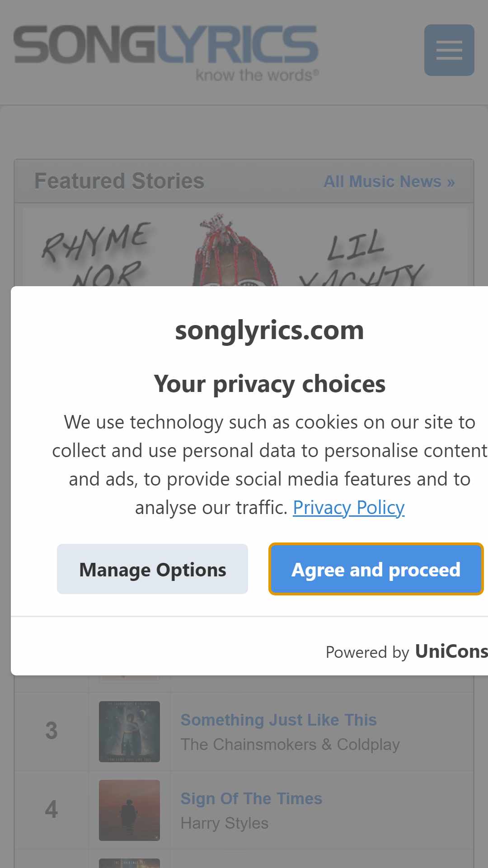
Task: Click Something Just Like This album cover
Action: [129, 731]
